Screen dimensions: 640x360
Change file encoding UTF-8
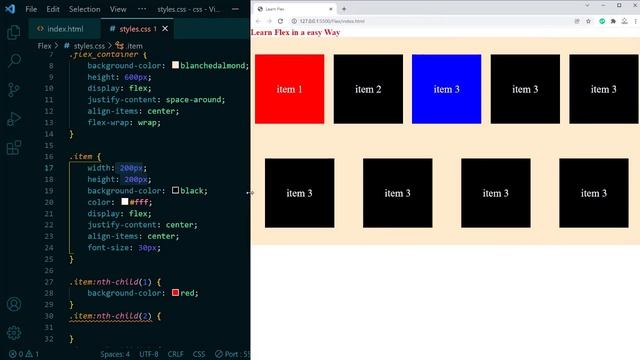pyautogui.click(x=149, y=354)
